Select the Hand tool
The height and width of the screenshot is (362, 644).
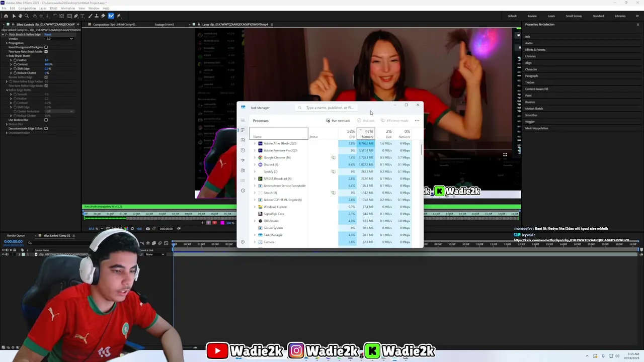20,16
